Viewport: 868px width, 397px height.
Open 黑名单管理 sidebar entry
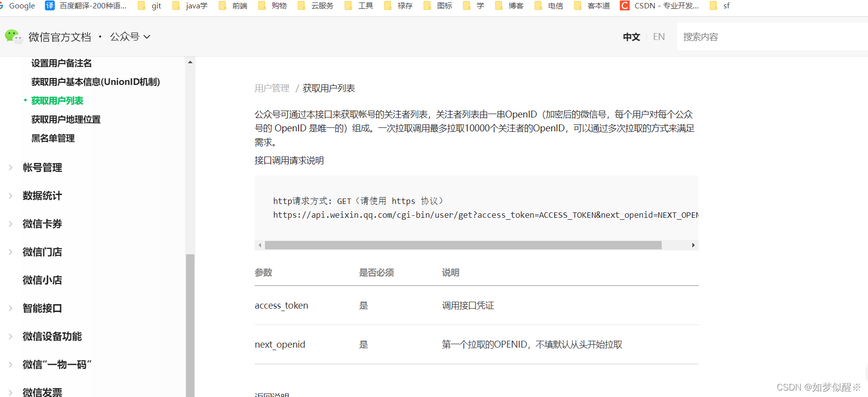53,138
